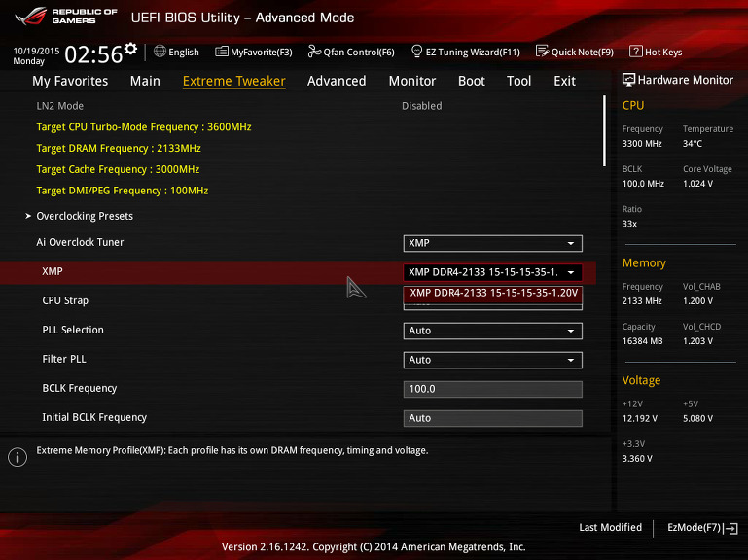Open the XMP profile dropdown
The image size is (748, 560).
(493, 272)
